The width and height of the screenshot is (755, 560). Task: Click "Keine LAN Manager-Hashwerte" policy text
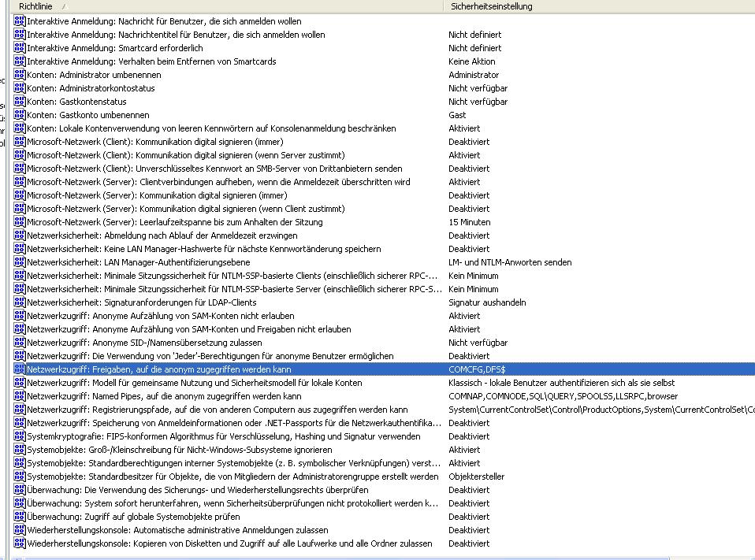coord(204,249)
